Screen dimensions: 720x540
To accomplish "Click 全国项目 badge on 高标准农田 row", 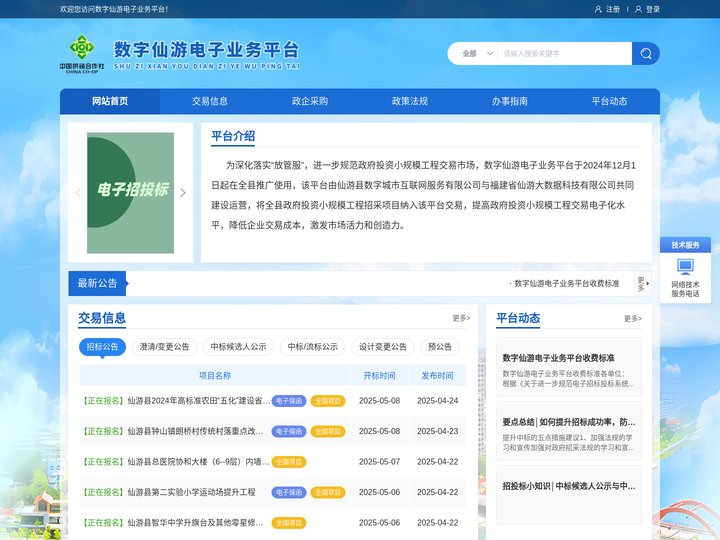I will click(x=328, y=401).
